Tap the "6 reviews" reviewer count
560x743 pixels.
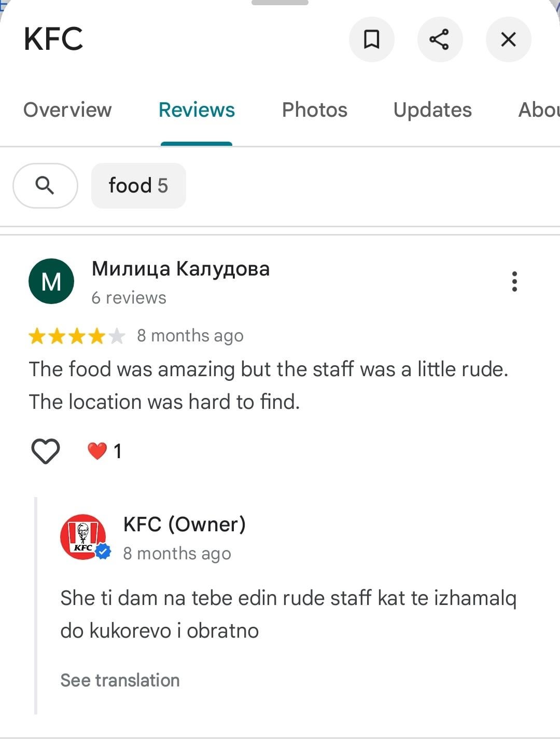(129, 298)
